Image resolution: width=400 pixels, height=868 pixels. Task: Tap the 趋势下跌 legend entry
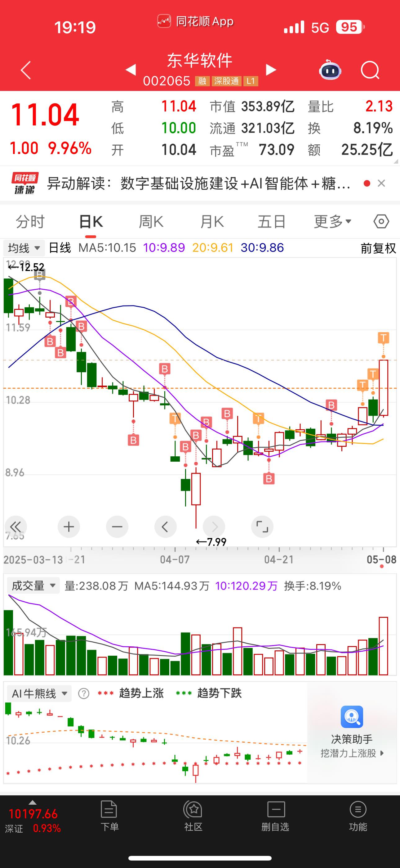(x=209, y=694)
